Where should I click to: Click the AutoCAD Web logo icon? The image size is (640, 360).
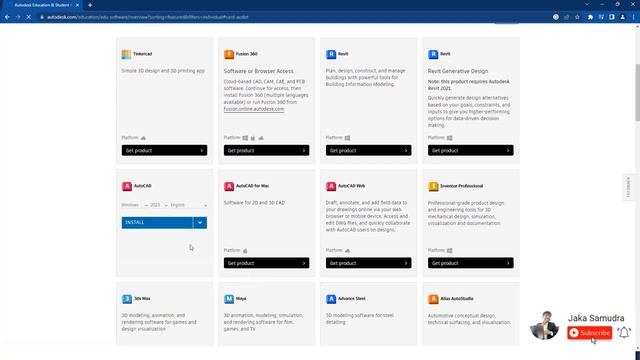pyautogui.click(x=331, y=186)
